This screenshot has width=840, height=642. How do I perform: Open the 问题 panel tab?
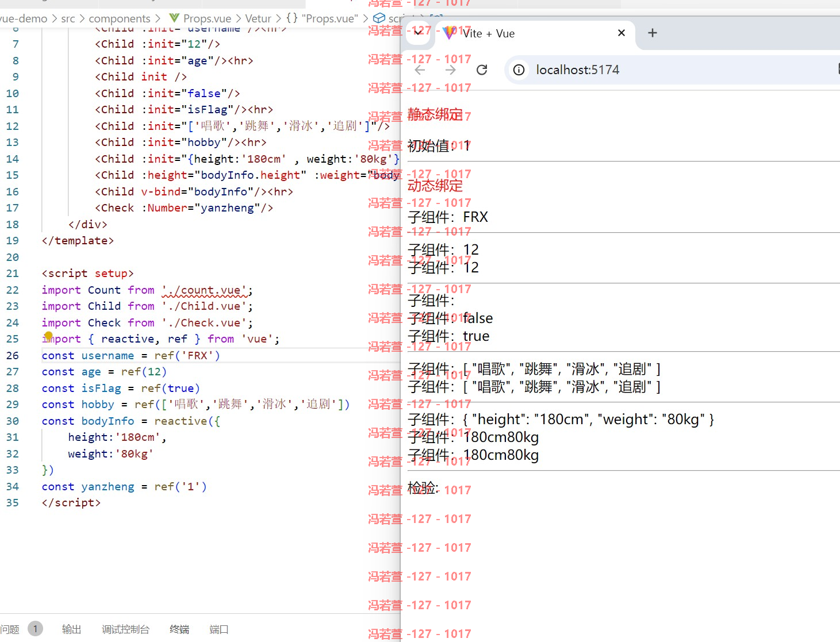(x=10, y=629)
